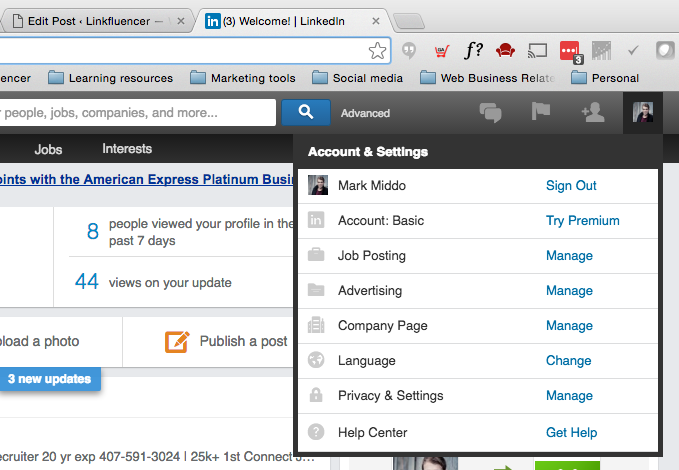Open the profile photo account menu
This screenshot has width=679, height=470.
[643, 113]
